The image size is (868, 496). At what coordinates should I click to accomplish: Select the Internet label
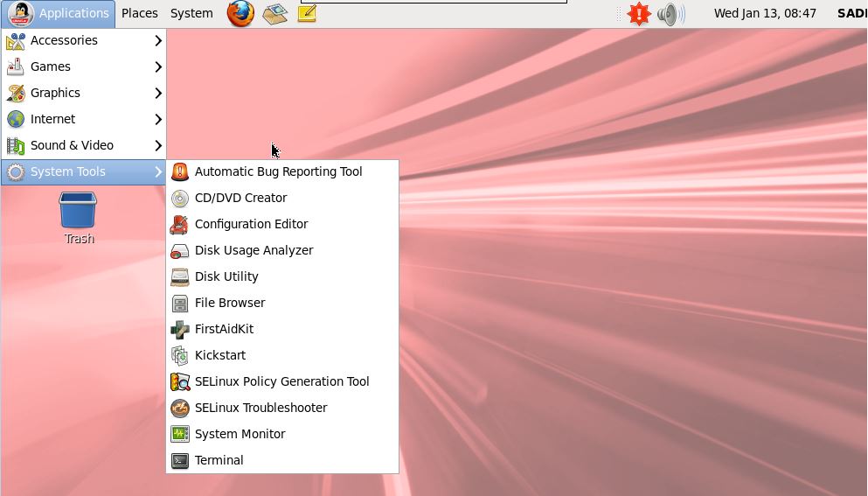pyautogui.click(x=52, y=119)
